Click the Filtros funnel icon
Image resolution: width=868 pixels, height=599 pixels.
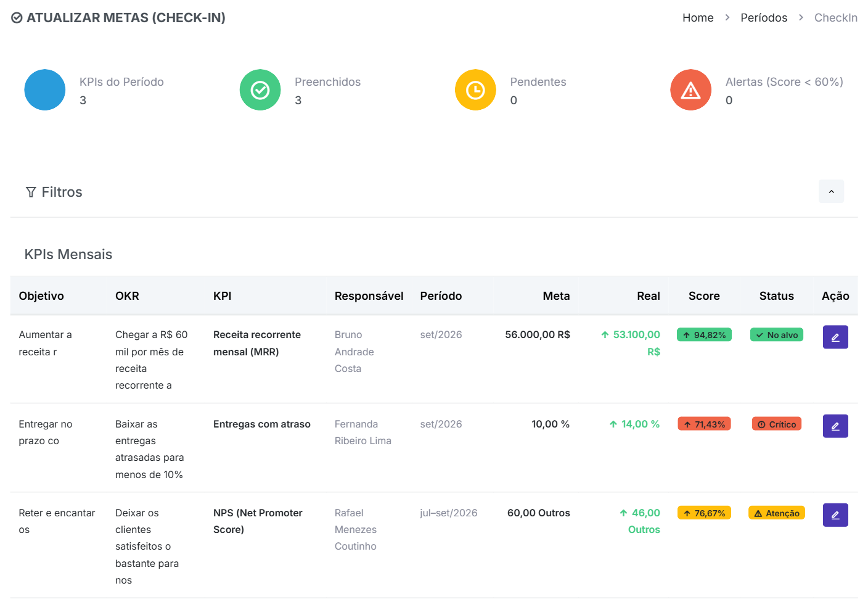(x=31, y=192)
